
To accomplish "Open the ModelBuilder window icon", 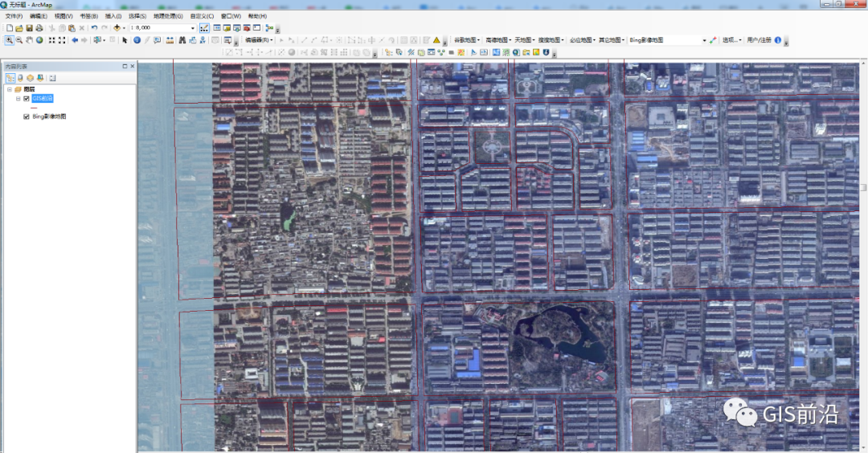I will click(x=269, y=27).
